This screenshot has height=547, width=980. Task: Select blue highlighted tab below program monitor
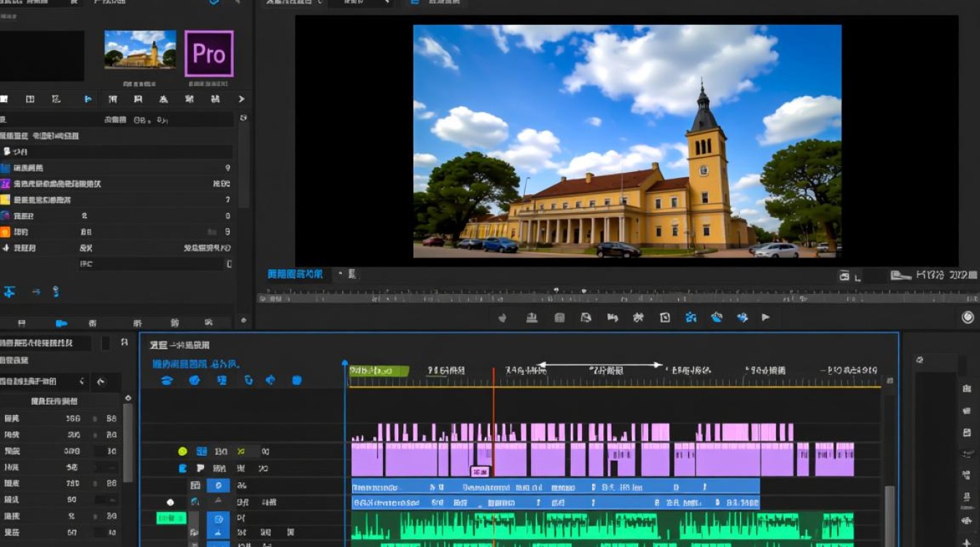coord(295,274)
